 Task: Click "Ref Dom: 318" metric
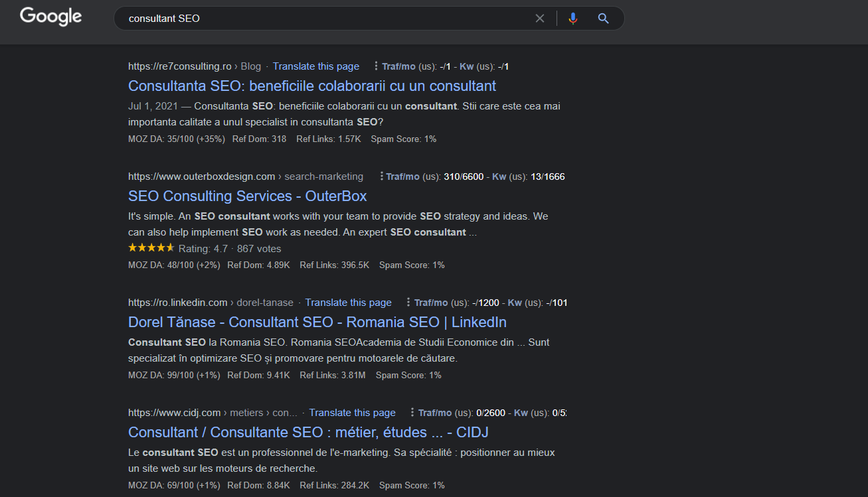point(260,139)
